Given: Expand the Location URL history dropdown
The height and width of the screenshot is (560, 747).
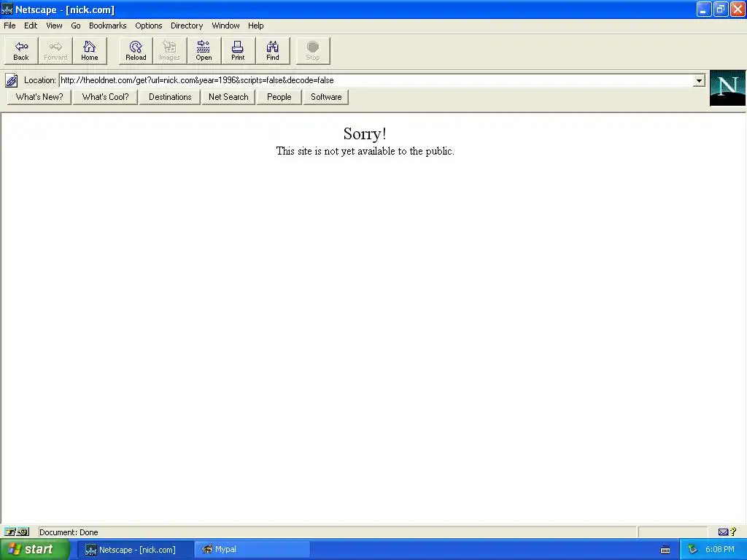Looking at the screenshot, I should pyautogui.click(x=698, y=80).
